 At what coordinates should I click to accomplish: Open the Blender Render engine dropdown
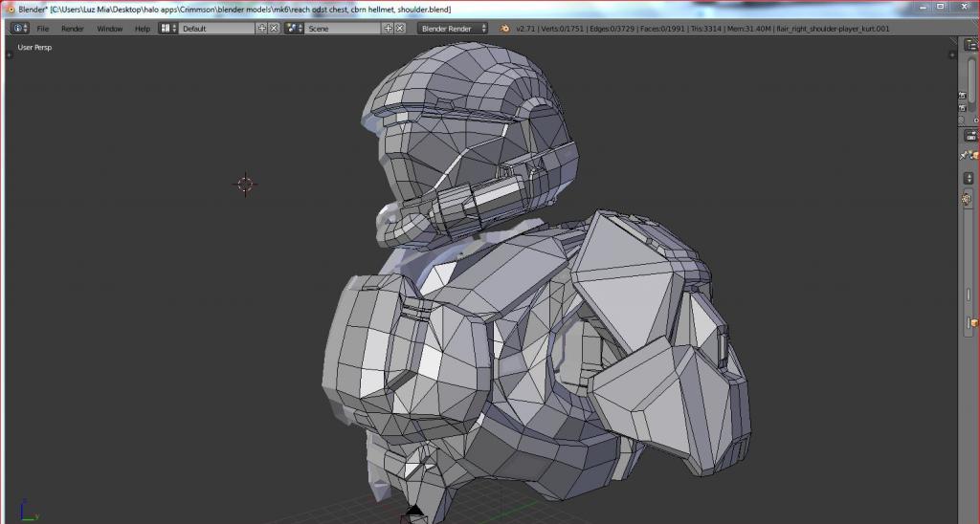click(x=453, y=28)
